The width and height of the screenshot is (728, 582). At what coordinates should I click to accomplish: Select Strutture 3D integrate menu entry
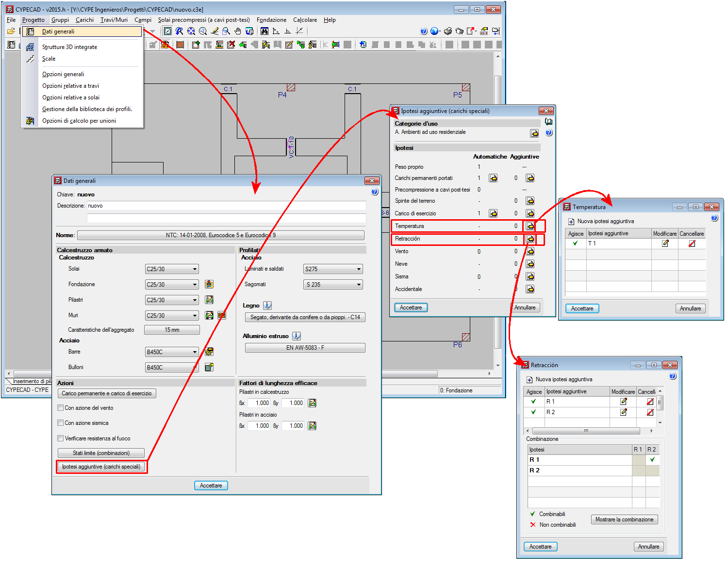[x=69, y=47]
